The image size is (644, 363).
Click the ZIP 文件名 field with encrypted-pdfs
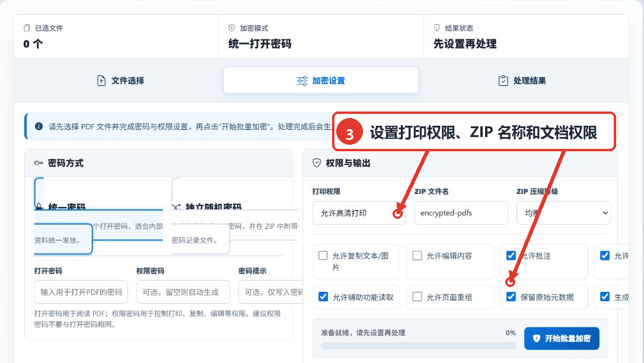pos(461,213)
